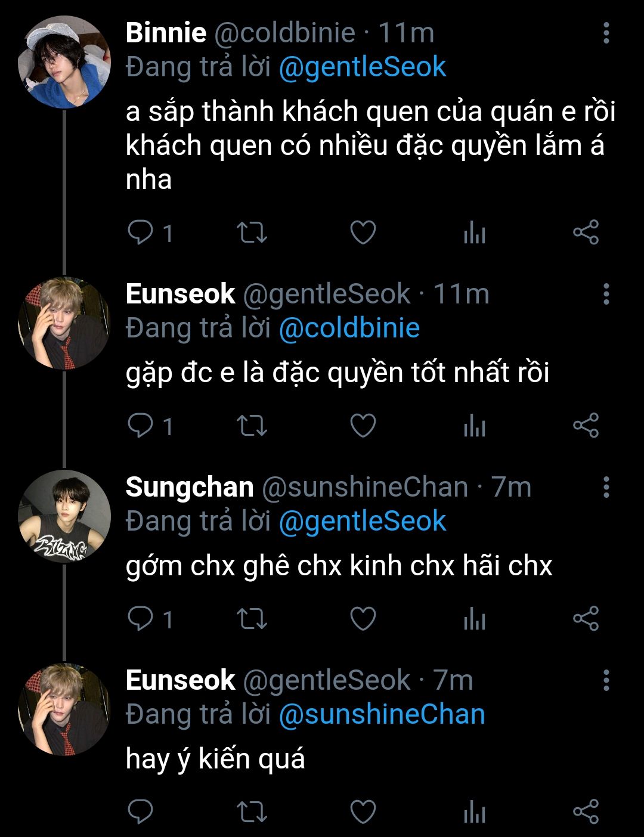Open @gentleSeok mention link in Binnie's tweet
The width and height of the screenshot is (644, 837).
pos(363,67)
